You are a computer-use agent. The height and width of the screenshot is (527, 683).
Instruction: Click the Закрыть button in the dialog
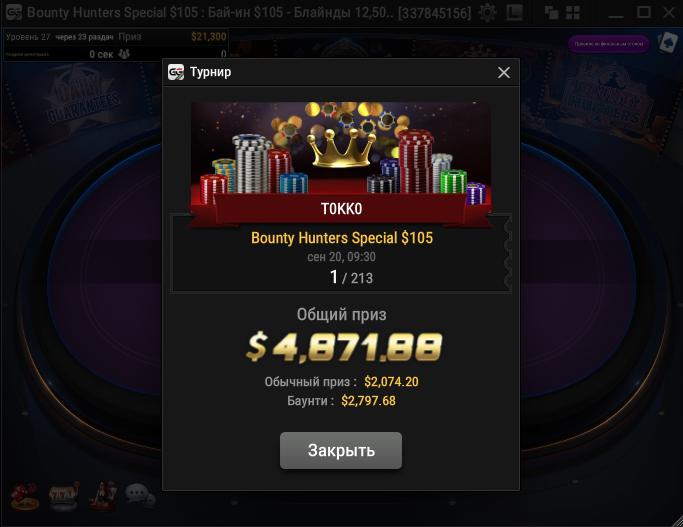341,450
